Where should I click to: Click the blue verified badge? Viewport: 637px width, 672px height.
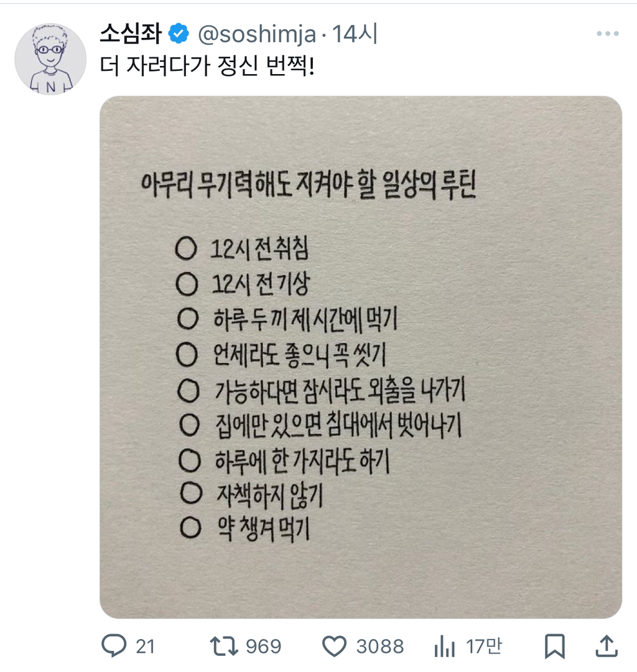tap(180, 34)
